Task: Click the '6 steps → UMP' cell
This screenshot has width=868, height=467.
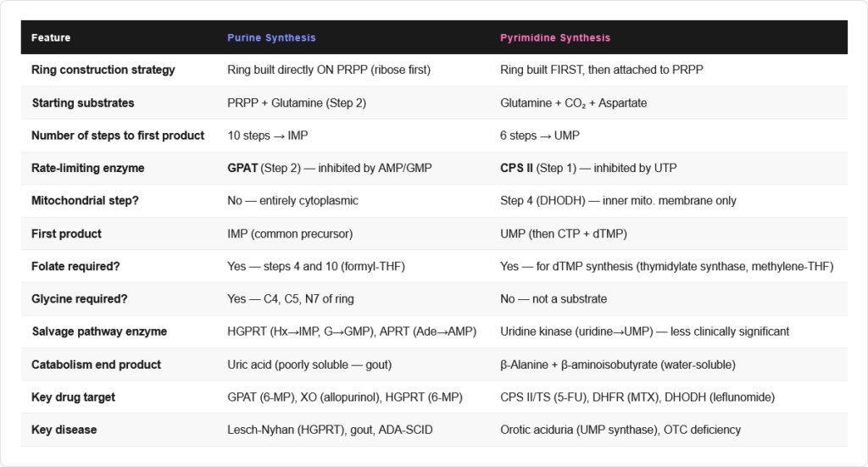Action: click(x=540, y=136)
